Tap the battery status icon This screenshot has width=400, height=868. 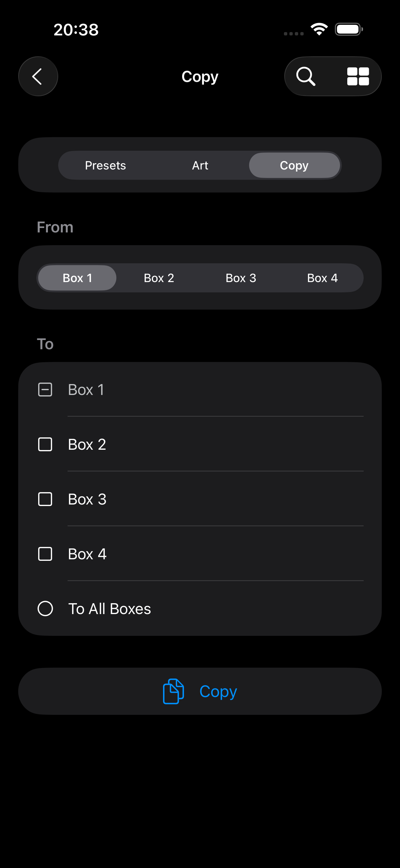click(349, 29)
